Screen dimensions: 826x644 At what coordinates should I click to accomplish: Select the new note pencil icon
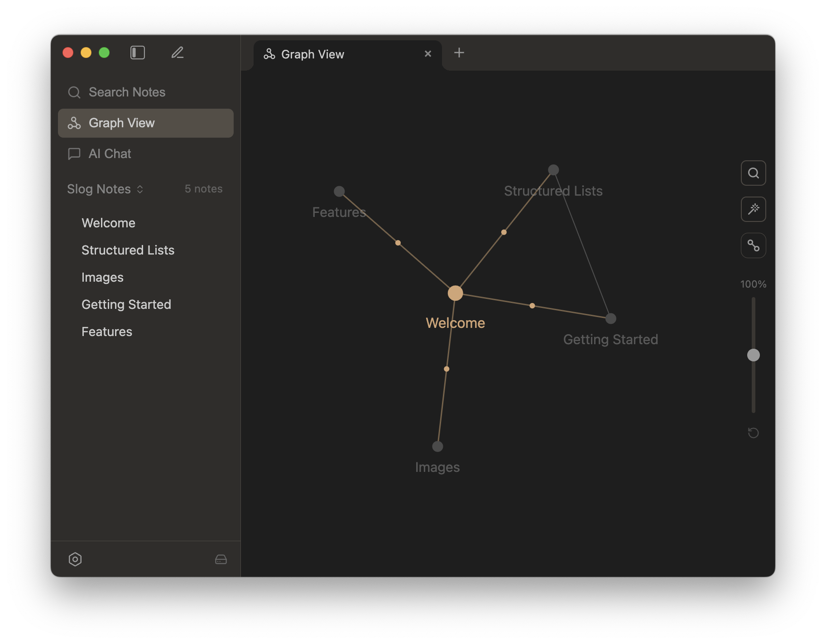[x=177, y=53]
